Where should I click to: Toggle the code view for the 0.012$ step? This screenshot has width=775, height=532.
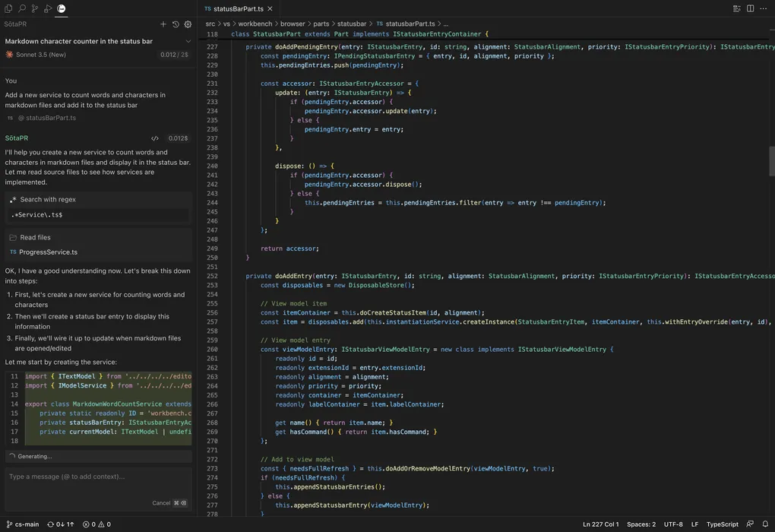tap(155, 138)
